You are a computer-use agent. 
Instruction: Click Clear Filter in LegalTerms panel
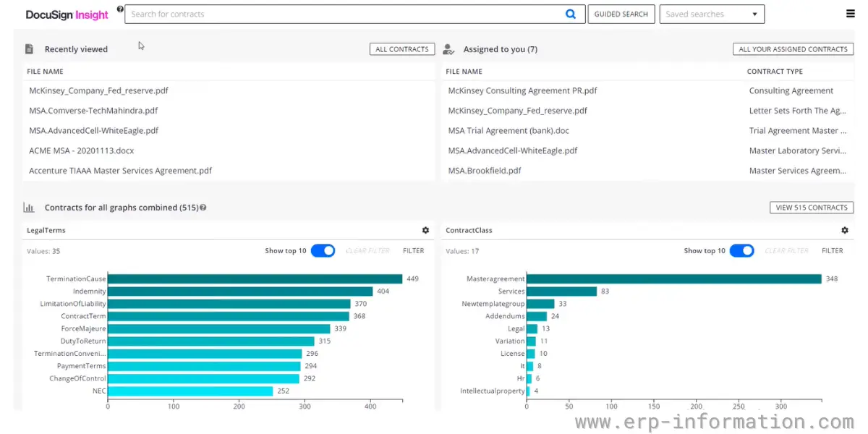coord(367,251)
